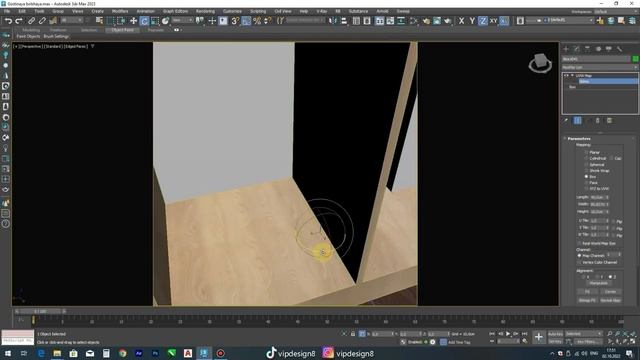Screen dimensions: 640x360
Task: Expand the UVW Map modifier sub-objects
Action: tap(572, 76)
